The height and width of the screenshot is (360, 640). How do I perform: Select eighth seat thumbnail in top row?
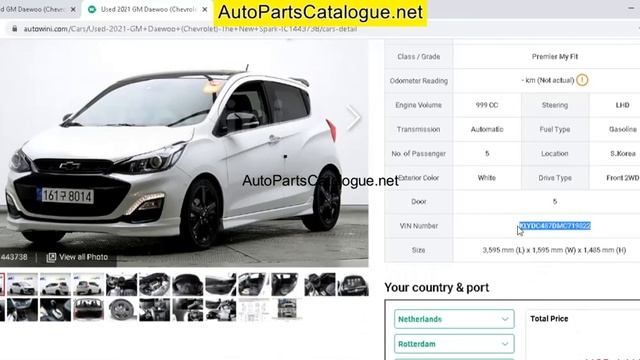pos(254,284)
